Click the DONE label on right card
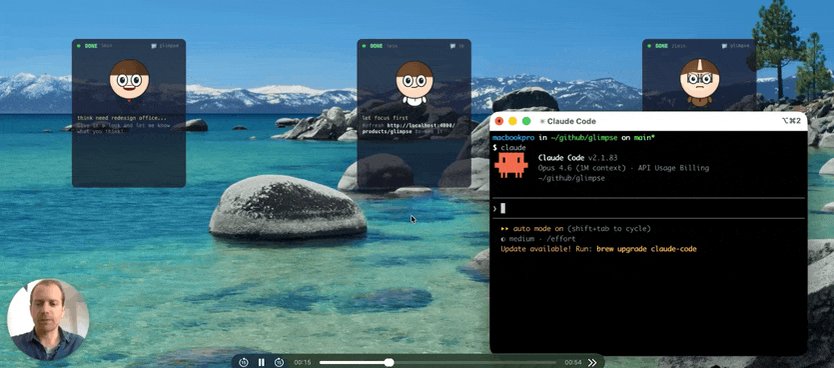Viewport: 834px width, 368px height. click(661, 46)
